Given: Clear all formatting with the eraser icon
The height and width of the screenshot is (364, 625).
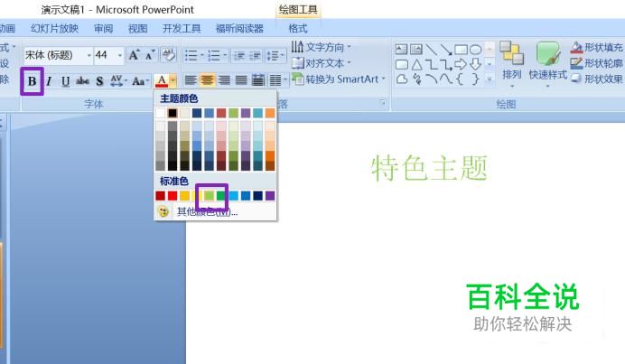Looking at the screenshot, I should 169,55.
